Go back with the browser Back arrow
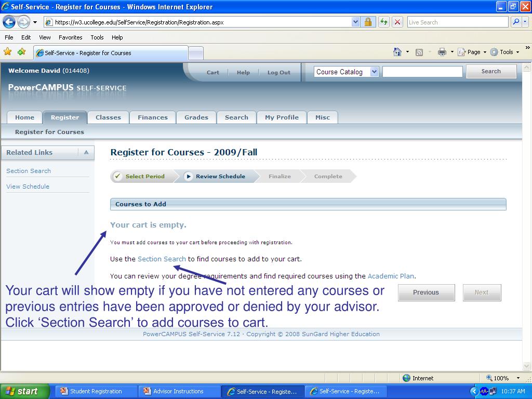The height and width of the screenshot is (399, 532). 9,22
